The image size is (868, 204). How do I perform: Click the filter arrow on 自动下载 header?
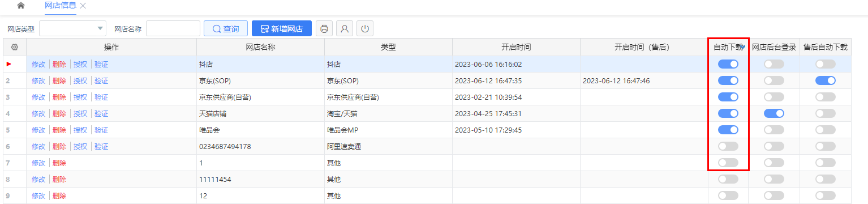click(742, 48)
